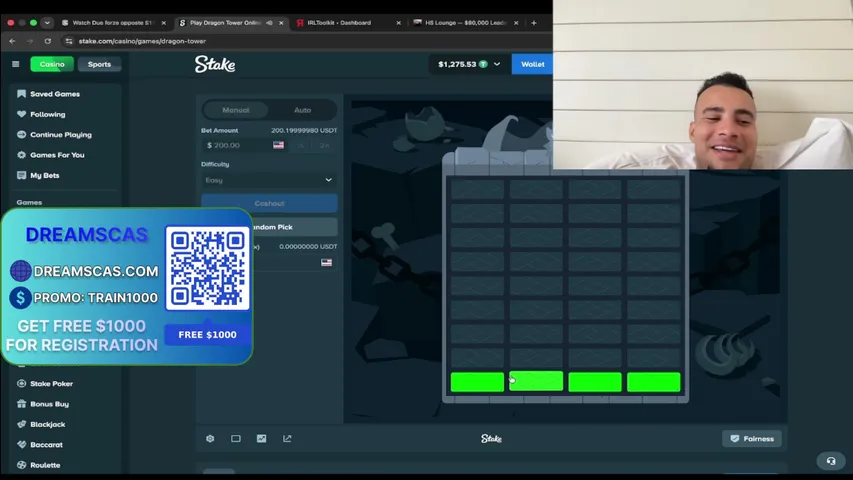The image size is (853, 480).
Task: Halve the bet amount
Action: tap(301, 145)
